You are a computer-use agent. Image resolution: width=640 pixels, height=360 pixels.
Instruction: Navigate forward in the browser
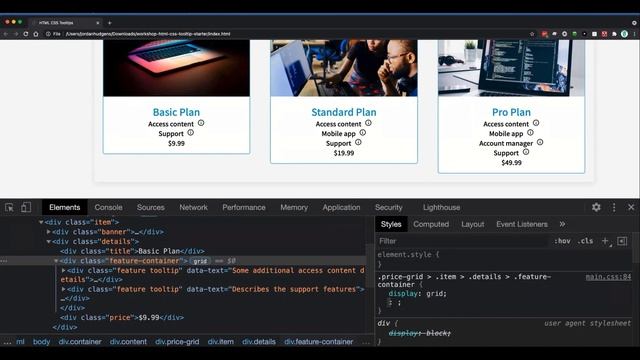point(16,34)
